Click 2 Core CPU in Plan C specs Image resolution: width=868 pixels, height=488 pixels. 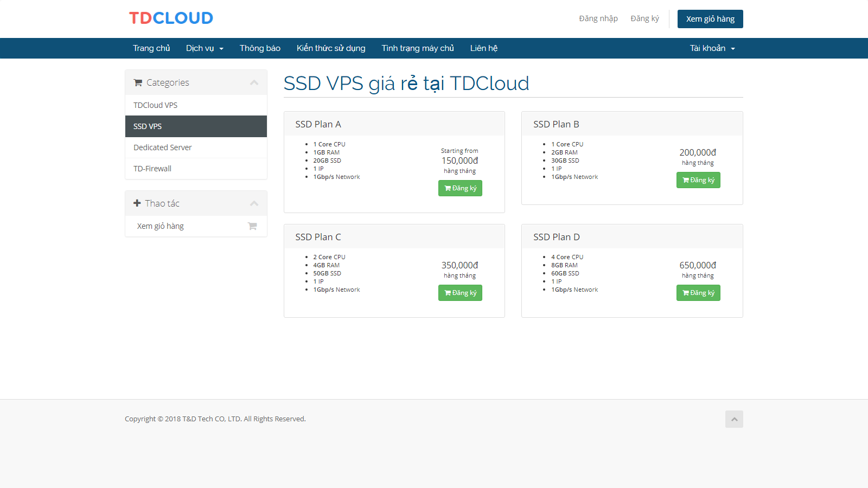(329, 257)
